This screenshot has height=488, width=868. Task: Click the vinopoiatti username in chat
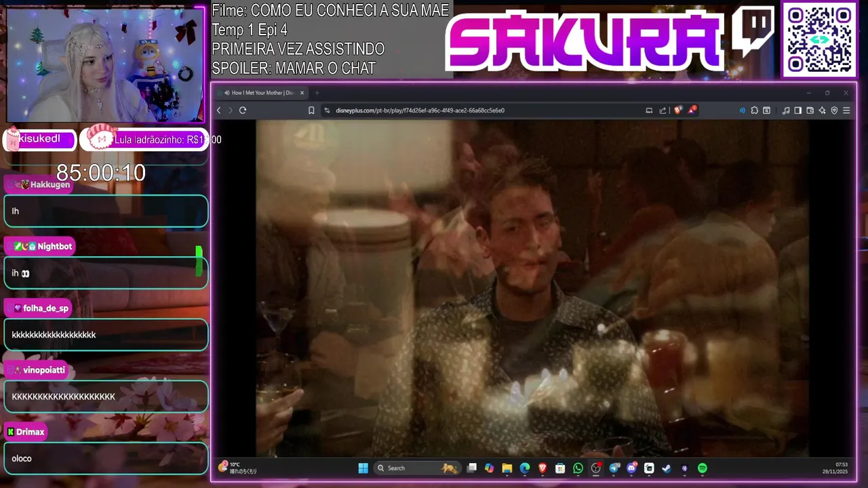[x=44, y=370]
